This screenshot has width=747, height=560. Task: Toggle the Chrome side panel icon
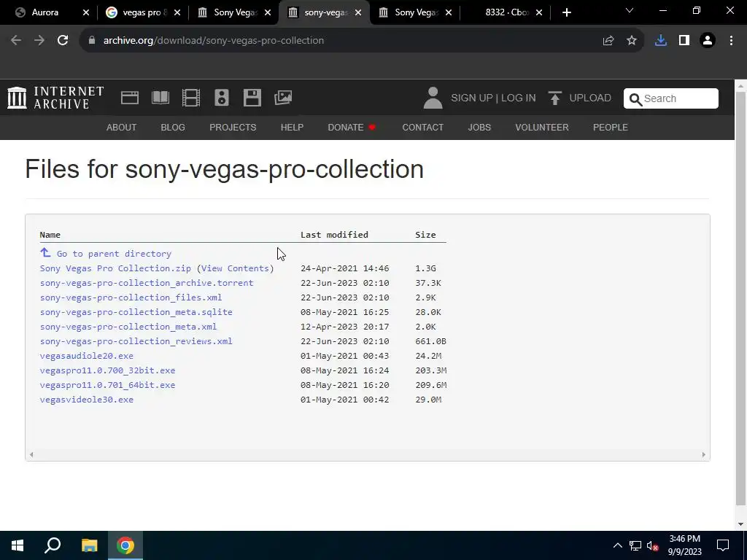[x=684, y=41]
